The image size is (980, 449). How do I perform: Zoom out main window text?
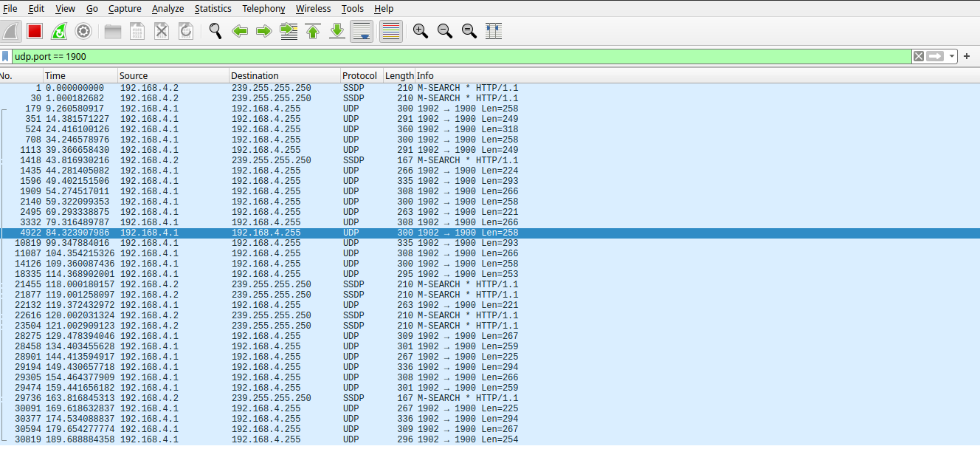click(445, 31)
